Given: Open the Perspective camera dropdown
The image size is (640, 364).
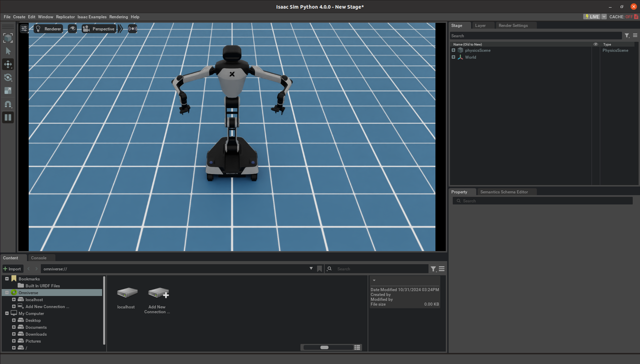Looking at the screenshot, I should point(99,29).
